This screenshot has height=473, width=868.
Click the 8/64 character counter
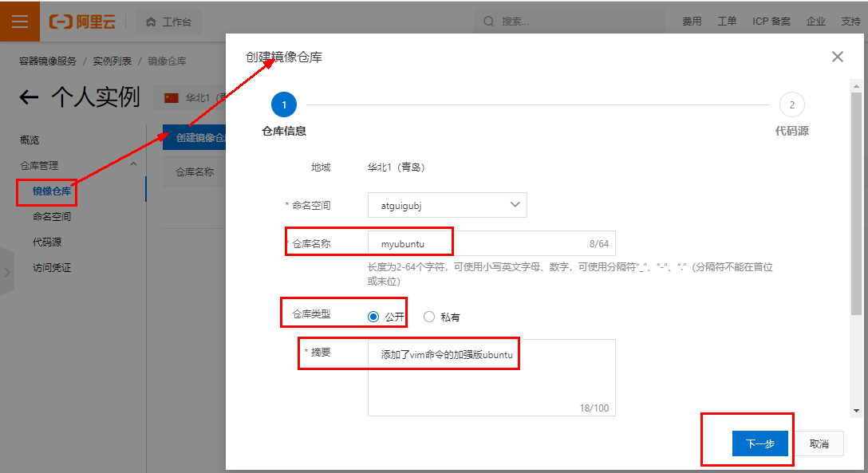599,243
